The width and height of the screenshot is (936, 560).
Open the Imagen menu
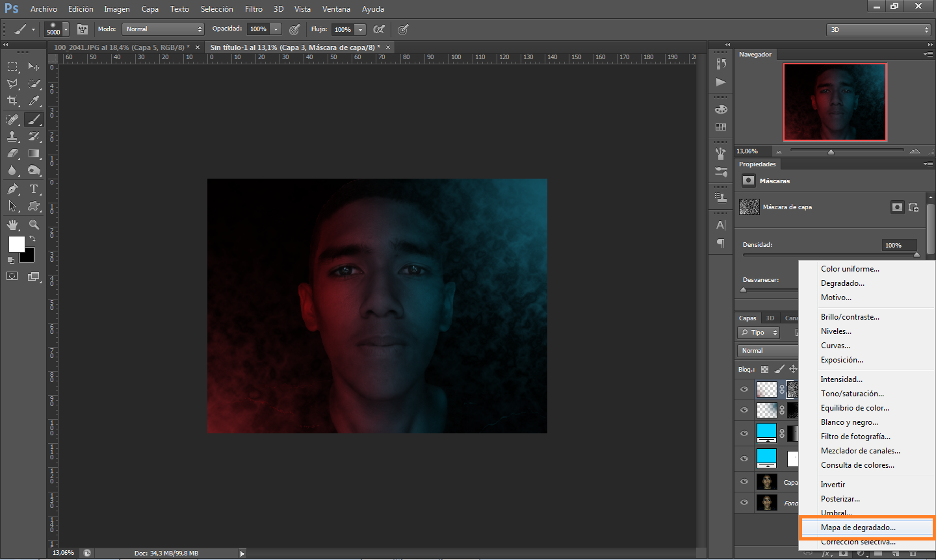pos(117,9)
